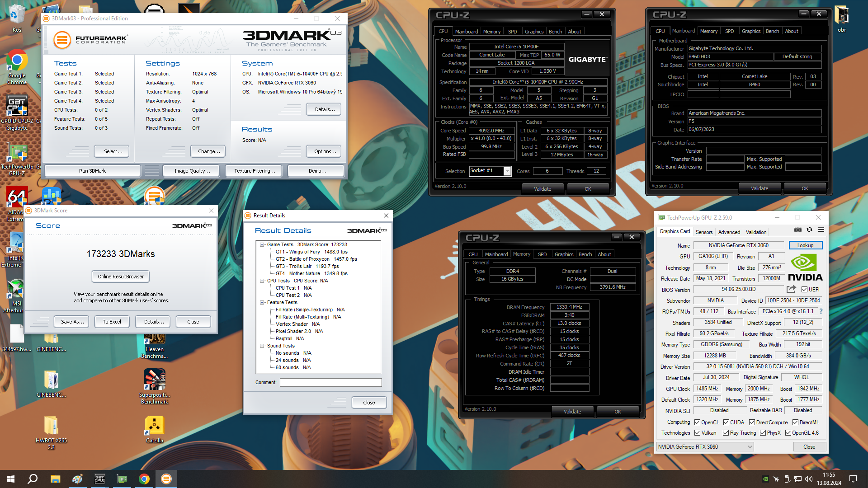Open File Explorer from taskbar
868x488 pixels.
click(x=55, y=479)
